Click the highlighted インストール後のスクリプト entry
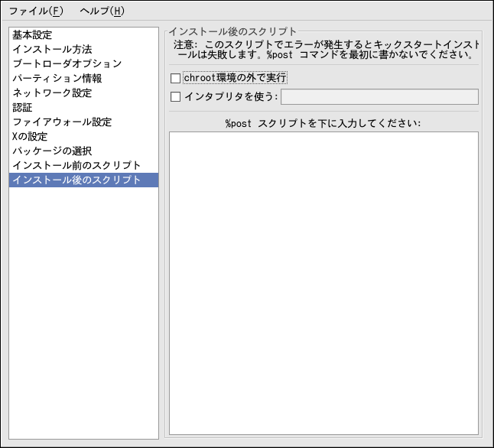 (x=76, y=180)
